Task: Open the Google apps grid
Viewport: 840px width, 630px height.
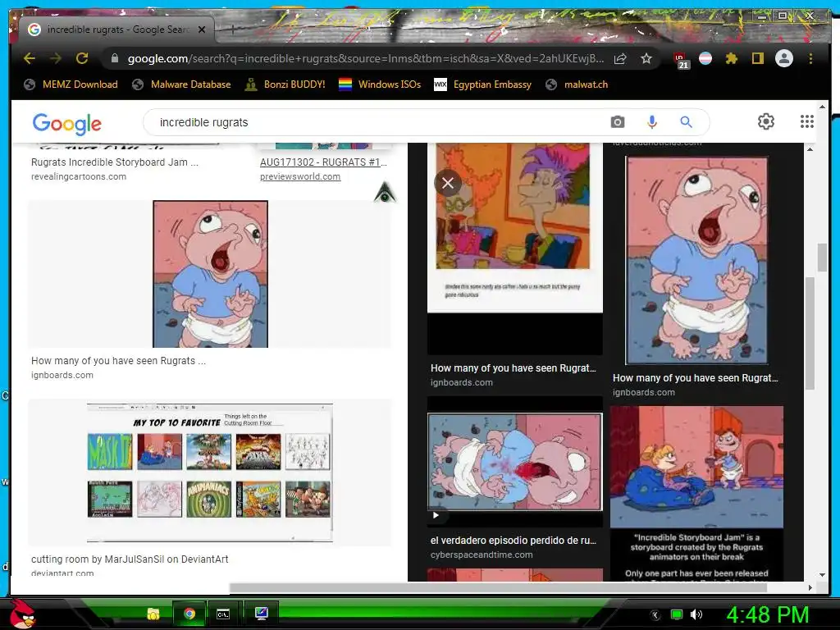Action: click(x=807, y=121)
